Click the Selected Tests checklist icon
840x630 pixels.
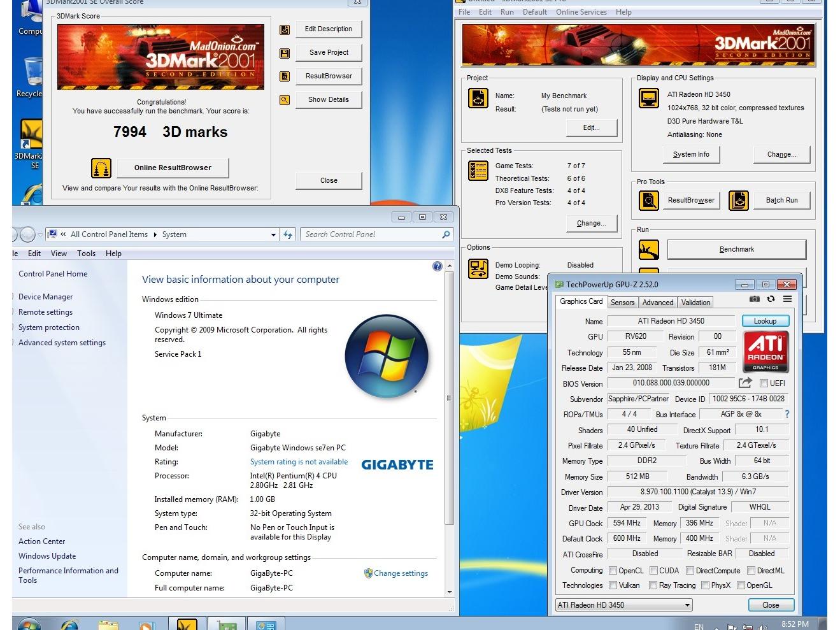[x=478, y=171]
